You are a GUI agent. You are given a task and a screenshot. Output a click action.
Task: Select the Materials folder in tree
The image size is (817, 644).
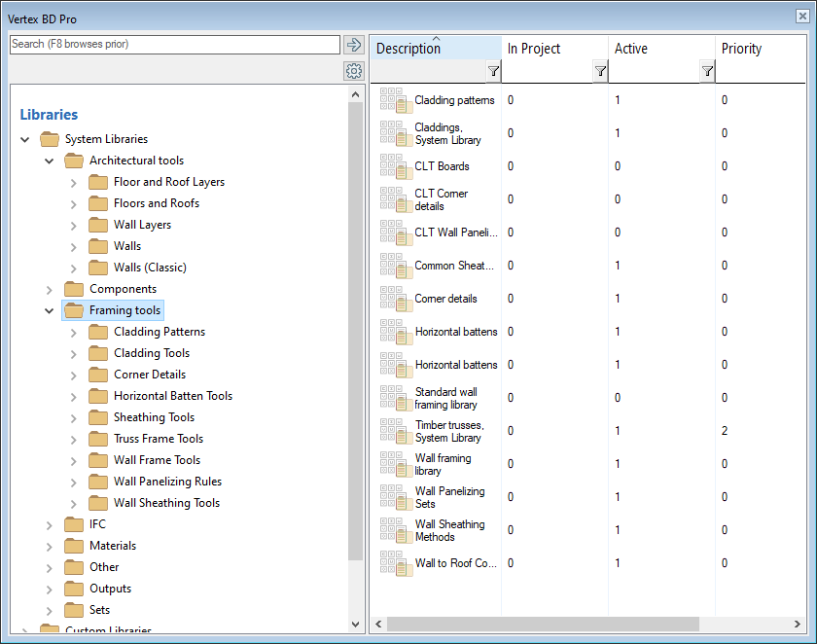(x=113, y=546)
